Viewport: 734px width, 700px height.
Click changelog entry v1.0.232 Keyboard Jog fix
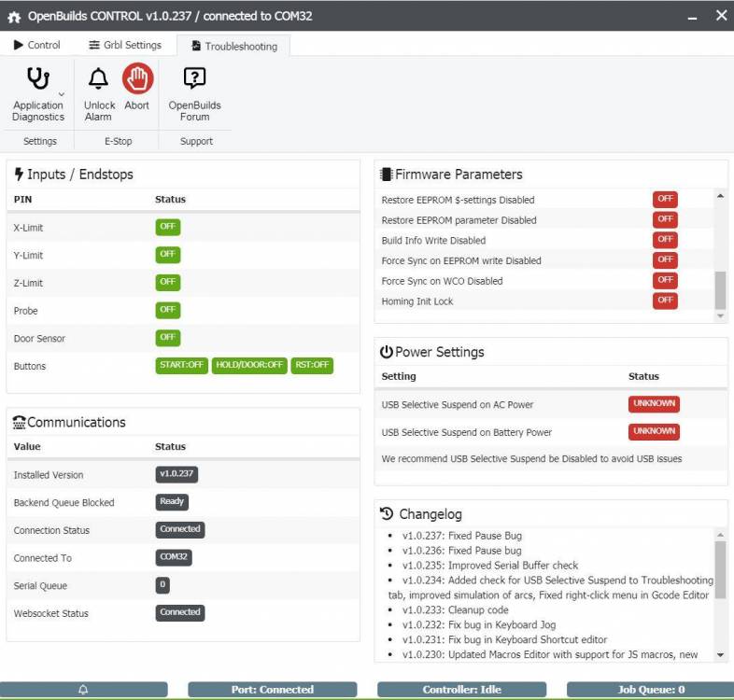click(479, 624)
